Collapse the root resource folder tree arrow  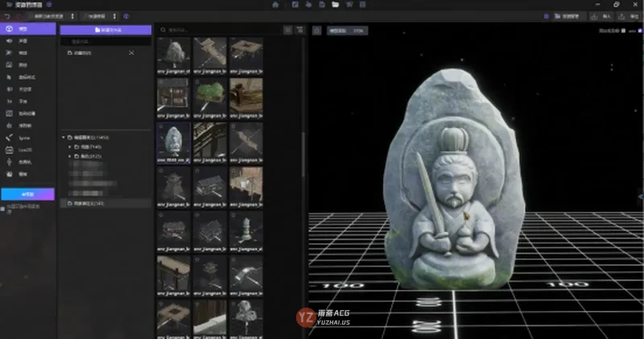[x=64, y=137]
